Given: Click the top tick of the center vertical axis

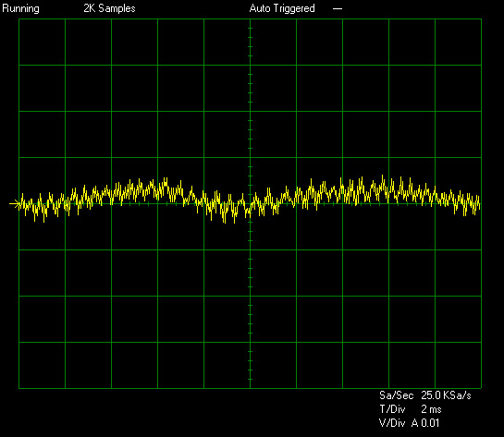Looking at the screenshot, I should click(250, 29).
